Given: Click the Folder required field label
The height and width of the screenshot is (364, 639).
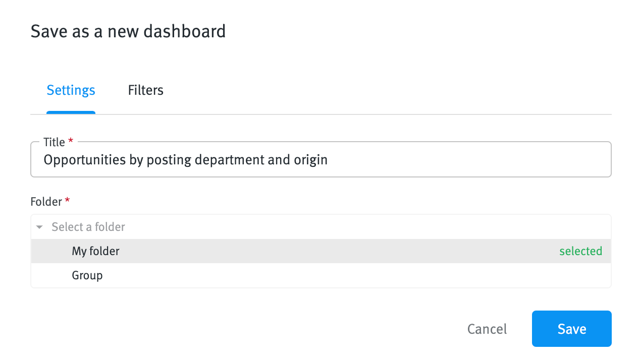Looking at the screenshot, I should [45, 201].
